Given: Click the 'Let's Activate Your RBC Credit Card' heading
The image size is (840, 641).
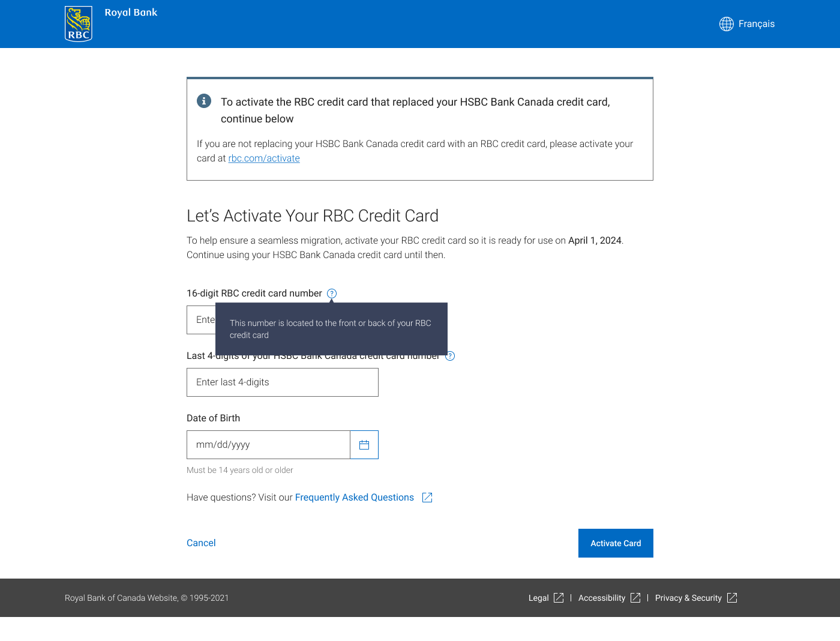Looking at the screenshot, I should [x=313, y=216].
